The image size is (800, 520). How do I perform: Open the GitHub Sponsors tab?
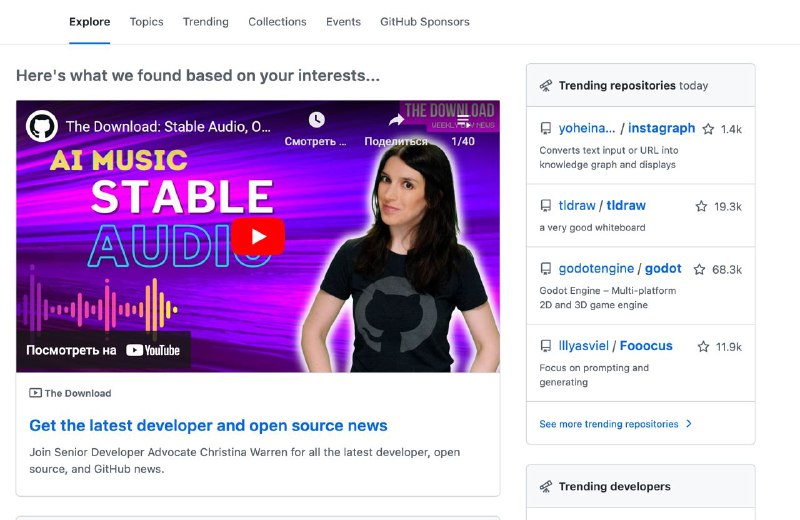point(424,22)
